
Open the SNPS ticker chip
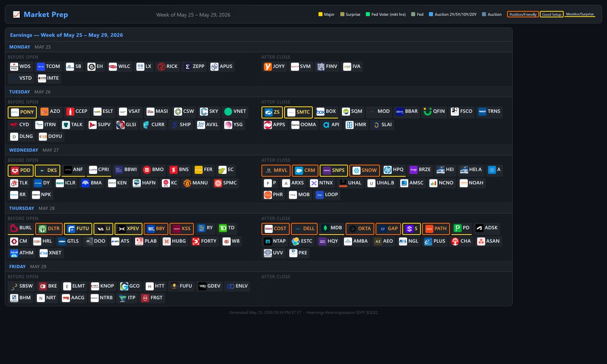click(333, 170)
